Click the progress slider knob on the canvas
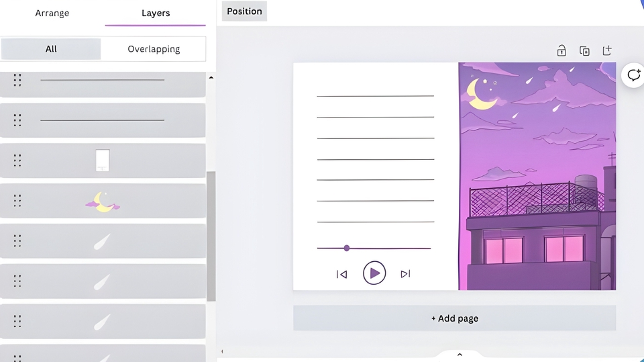The height and width of the screenshot is (362, 644). click(x=347, y=248)
